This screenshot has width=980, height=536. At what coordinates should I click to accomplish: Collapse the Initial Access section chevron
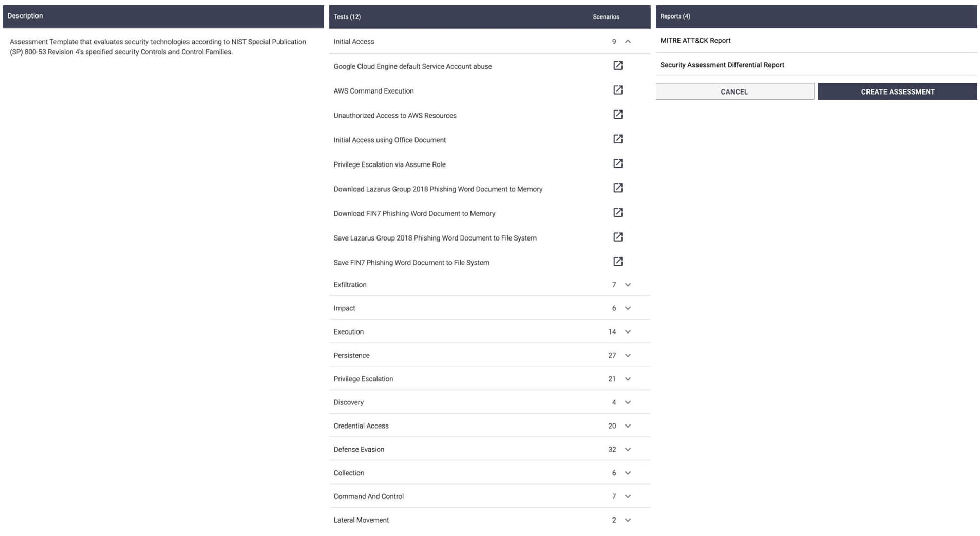[x=628, y=42]
